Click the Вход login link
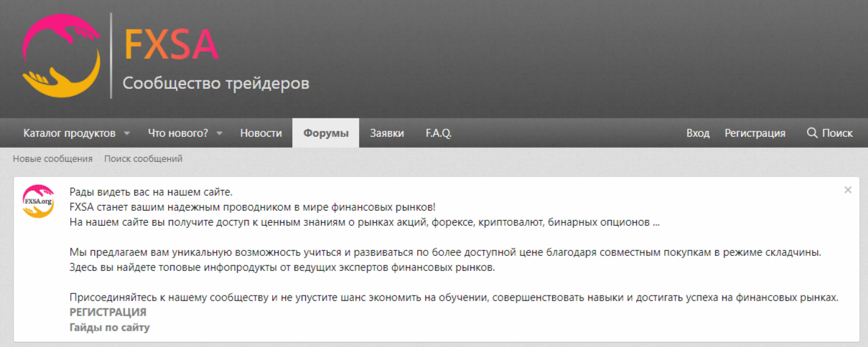Viewport: 868px width, 347px height. pyautogui.click(x=698, y=133)
